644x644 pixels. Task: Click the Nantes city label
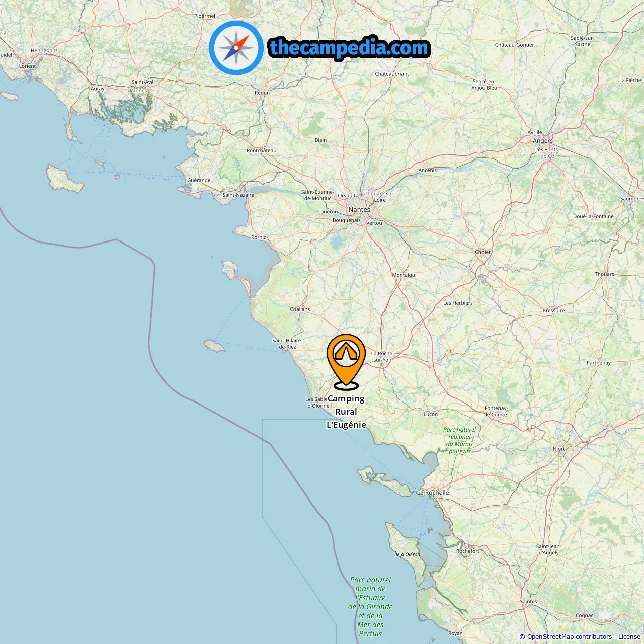point(359,209)
